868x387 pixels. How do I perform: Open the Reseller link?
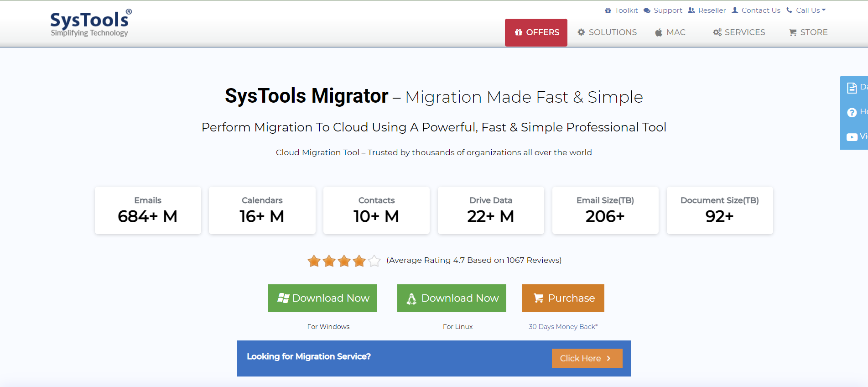pyautogui.click(x=707, y=10)
